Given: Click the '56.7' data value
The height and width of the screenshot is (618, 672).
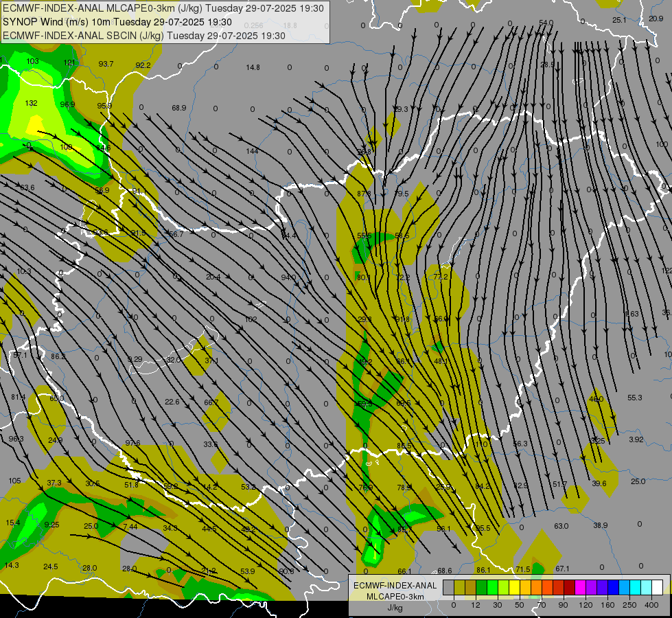Looking at the screenshot, I should point(176,234).
